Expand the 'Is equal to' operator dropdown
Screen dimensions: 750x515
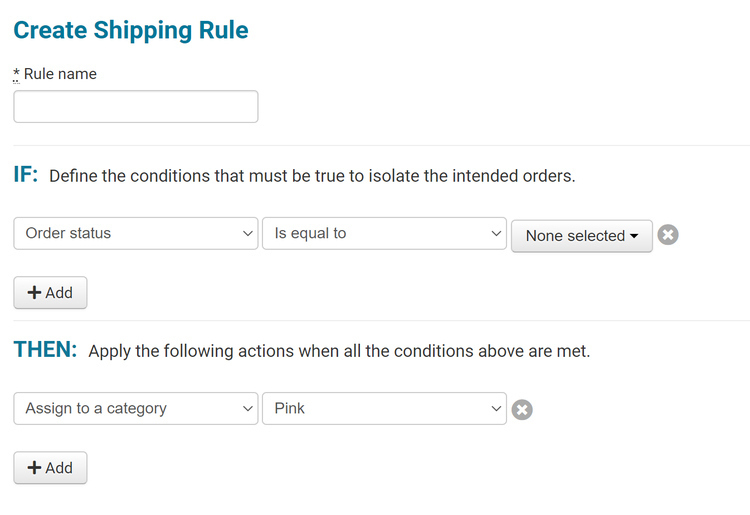(x=384, y=234)
